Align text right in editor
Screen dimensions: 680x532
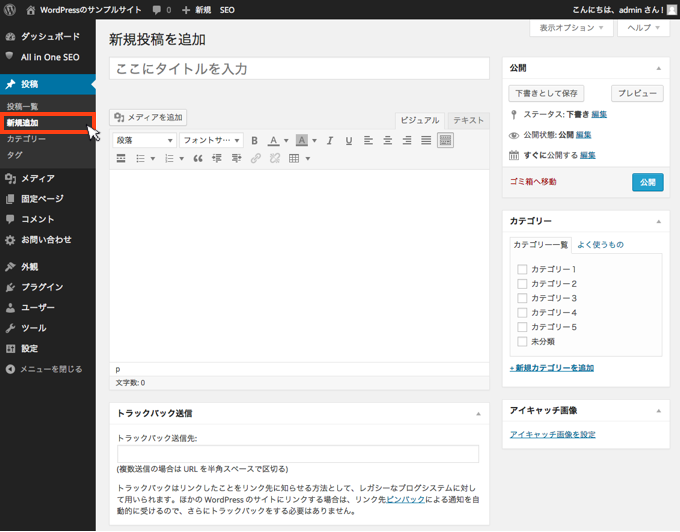tap(407, 140)
